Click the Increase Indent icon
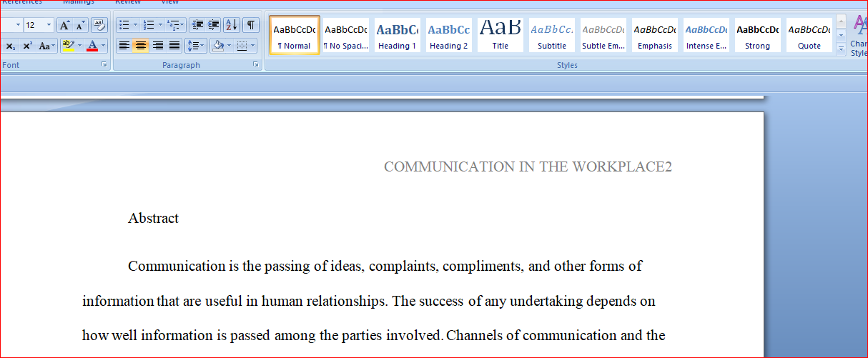 [213, 25]
